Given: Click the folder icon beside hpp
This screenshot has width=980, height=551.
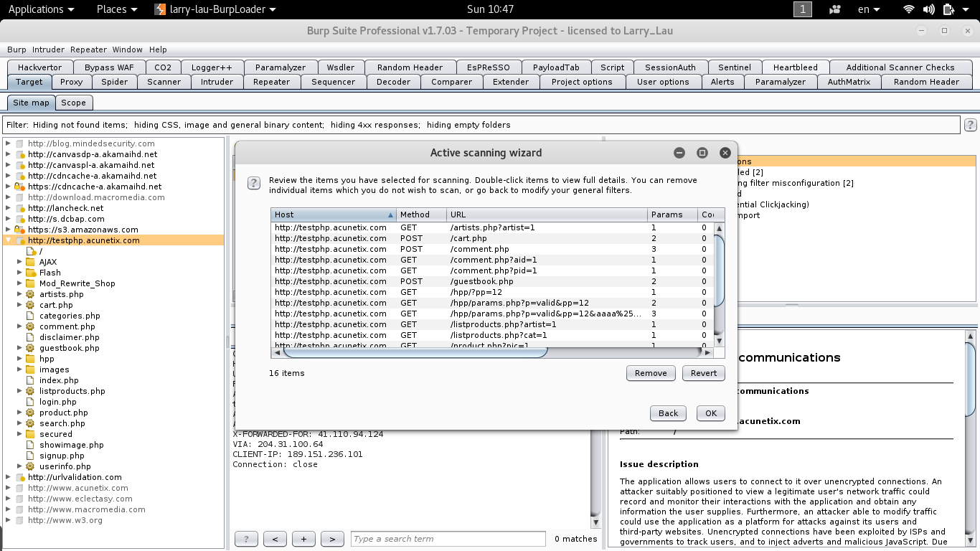Looking at the screenshot, I should (x=31, y=359).
